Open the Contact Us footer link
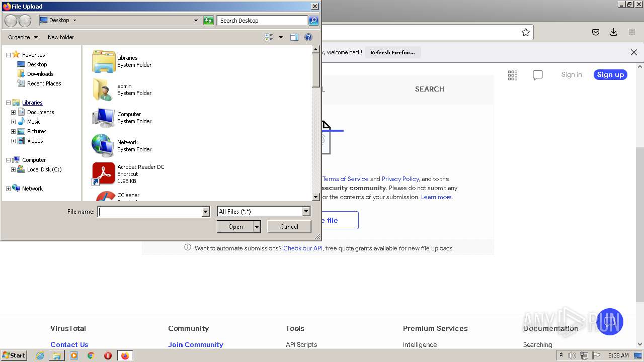Screen dimensions: 644x362 69,345
